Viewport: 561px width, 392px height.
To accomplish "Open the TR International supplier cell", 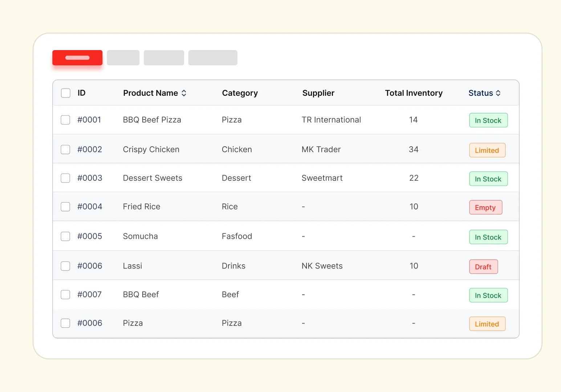I will [331, 120].
